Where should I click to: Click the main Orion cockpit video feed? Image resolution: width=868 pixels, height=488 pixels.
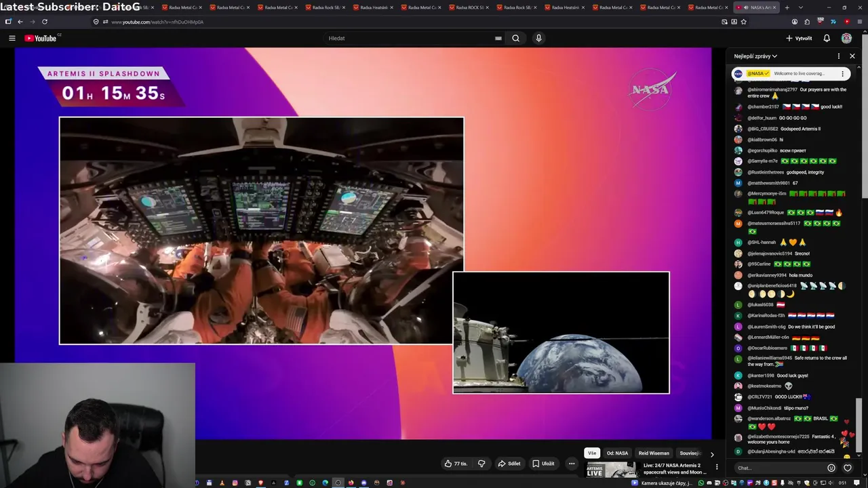262,230
